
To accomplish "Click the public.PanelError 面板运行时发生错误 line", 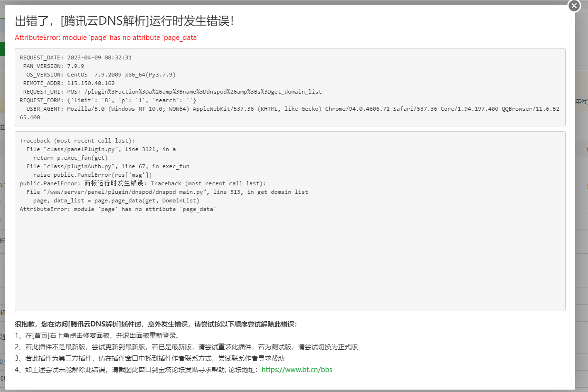I will [x=143, y=183].
